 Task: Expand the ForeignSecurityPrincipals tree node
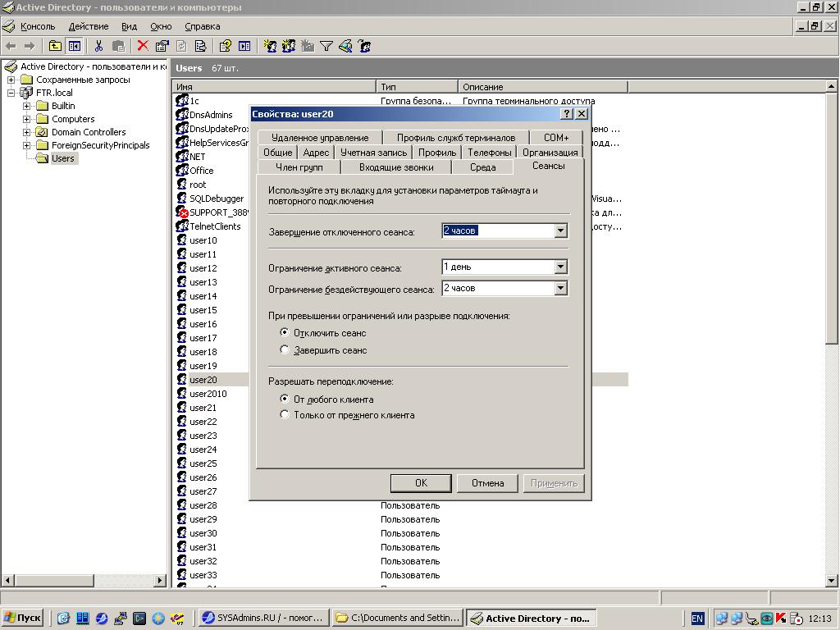click(26, 145)
